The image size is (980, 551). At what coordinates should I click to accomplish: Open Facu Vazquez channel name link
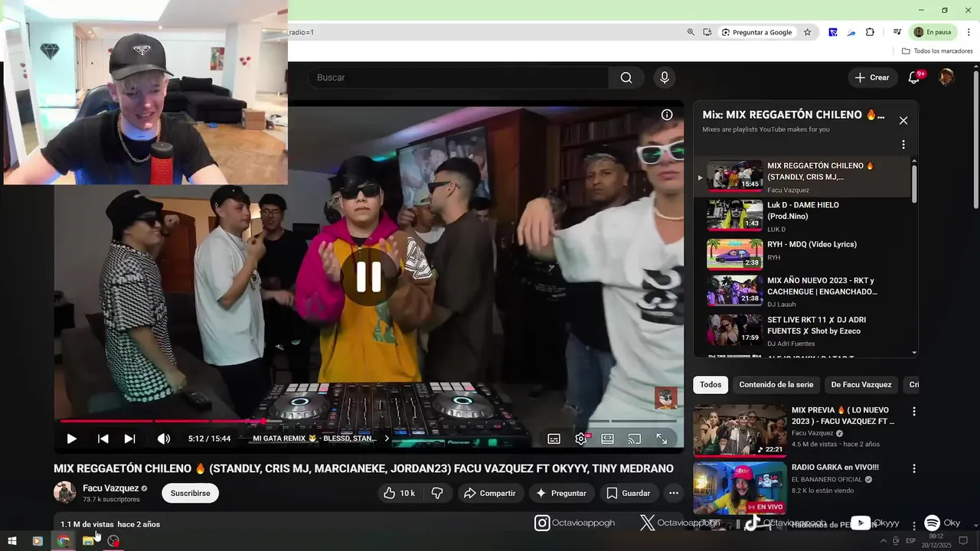(x=111, y=488)
